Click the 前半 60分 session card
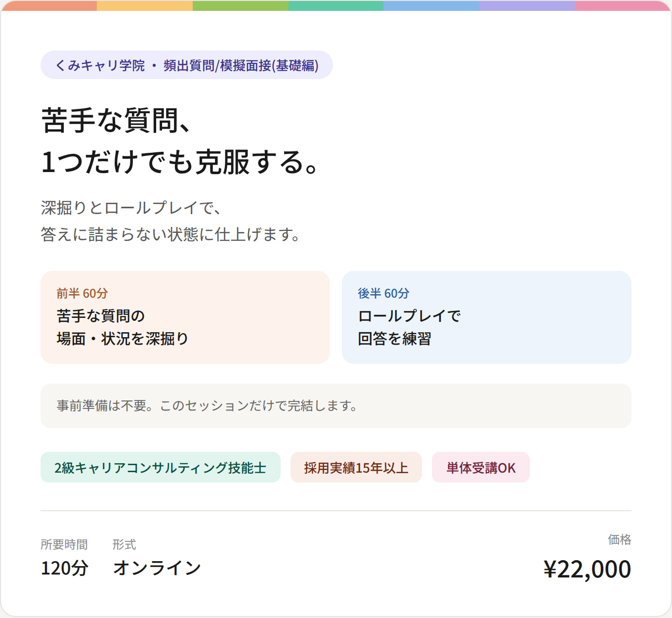Image resolution: width=672 pixels, height=618 pixels. click(x=185, y=317)
